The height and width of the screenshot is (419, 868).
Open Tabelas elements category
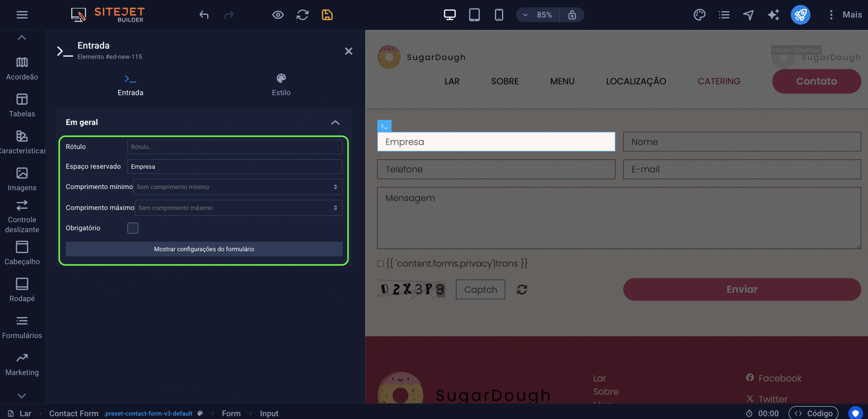pyautogui.click(x=22, y=106)
